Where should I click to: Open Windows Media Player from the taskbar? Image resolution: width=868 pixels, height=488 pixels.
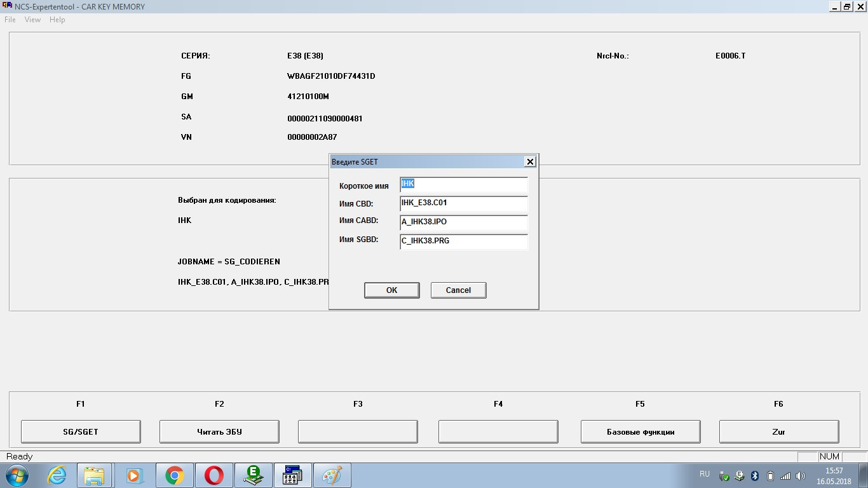[x=134, y=475]
